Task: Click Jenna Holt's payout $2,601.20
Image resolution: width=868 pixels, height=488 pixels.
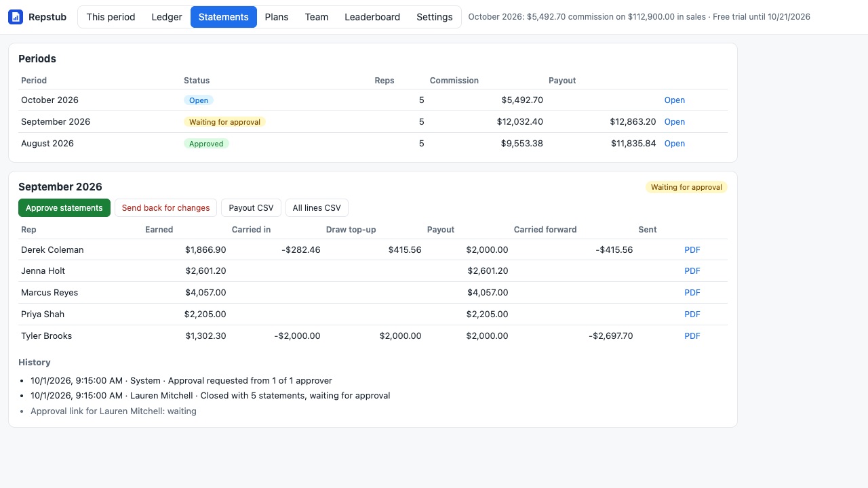Action: (488, 271)
